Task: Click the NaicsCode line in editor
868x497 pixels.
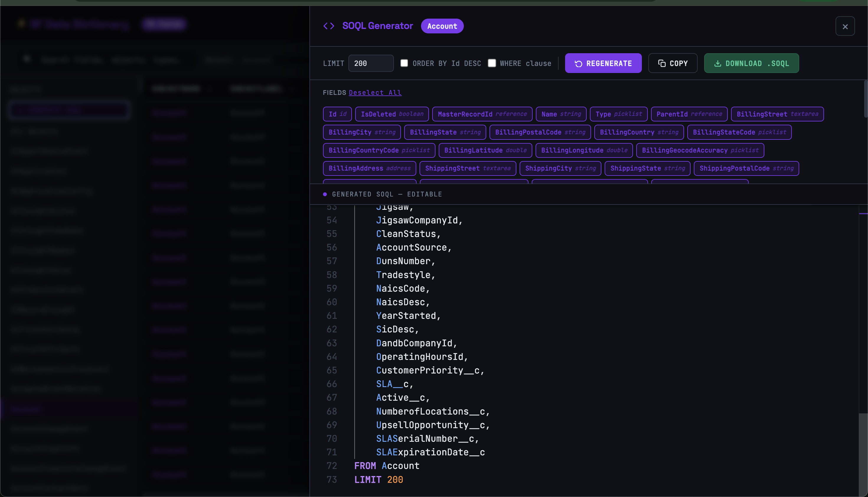Action: (x=403, y=288)
